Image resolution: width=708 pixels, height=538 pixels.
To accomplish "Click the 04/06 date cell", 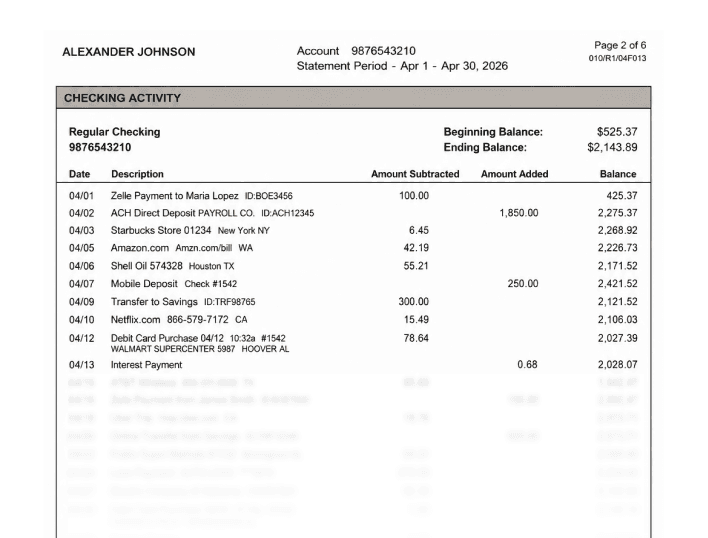I will click(x=82, y=266).
